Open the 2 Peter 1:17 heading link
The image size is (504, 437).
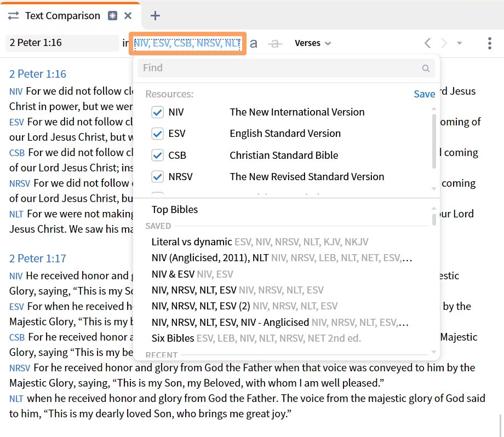38,258
